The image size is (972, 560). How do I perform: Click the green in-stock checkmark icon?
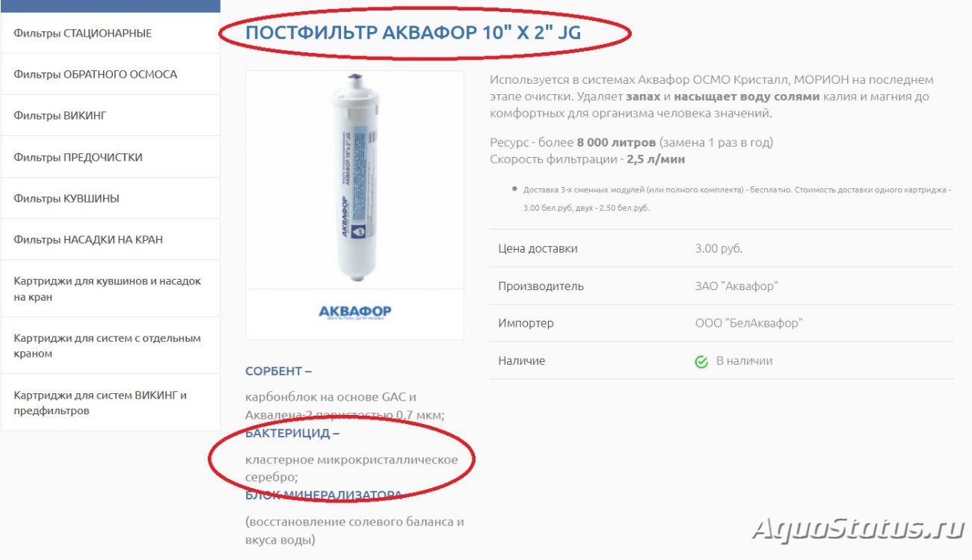tap(701, 362)
